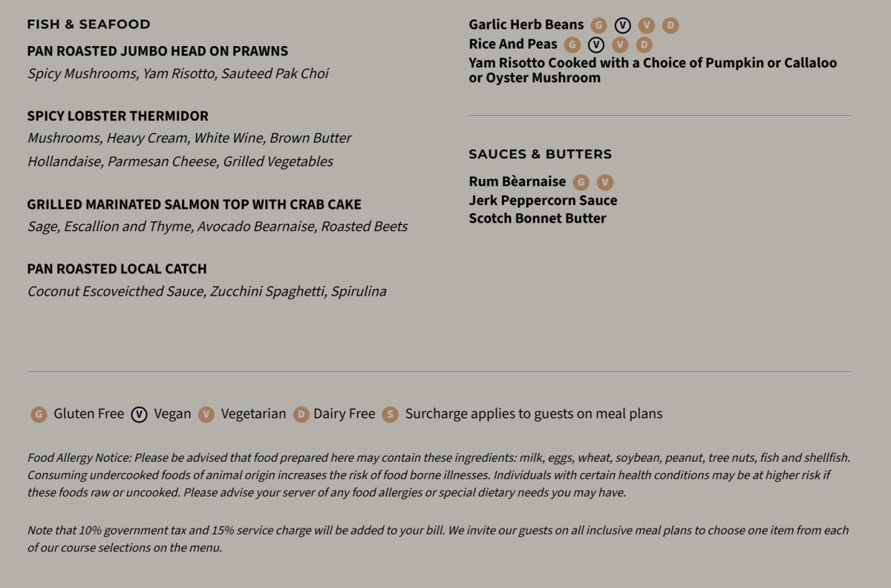Image resolution: width=891 pixels, height=588 pixels.
Task: Click the outlined Vegan icon beside Garlic Herb Beans
Action: pos(622,26)
